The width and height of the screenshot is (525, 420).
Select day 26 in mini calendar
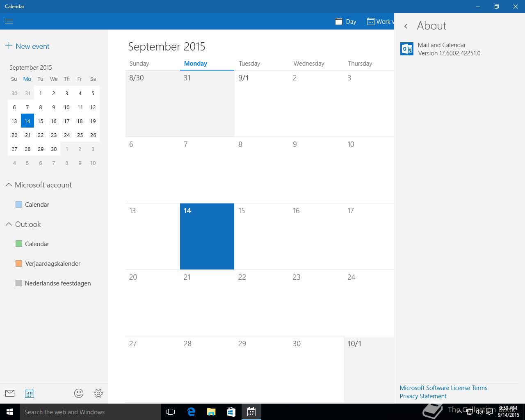(x=93, y=135)
